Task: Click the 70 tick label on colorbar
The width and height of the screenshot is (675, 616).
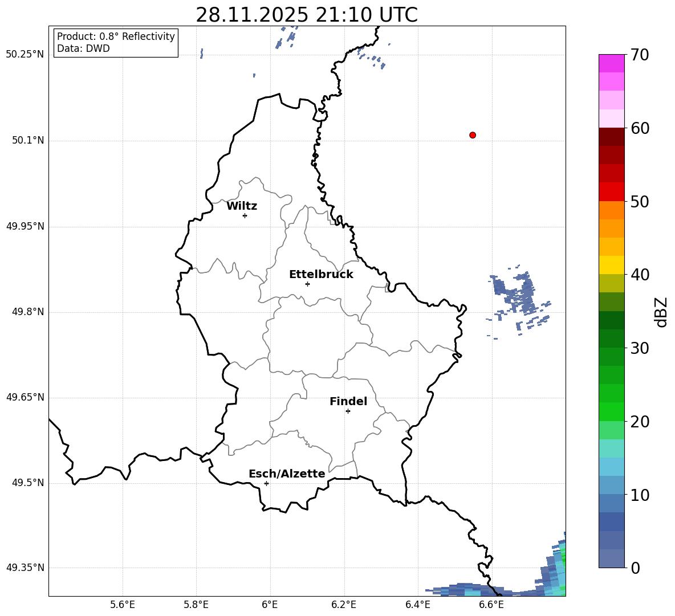Action: [x=640, y=55]
